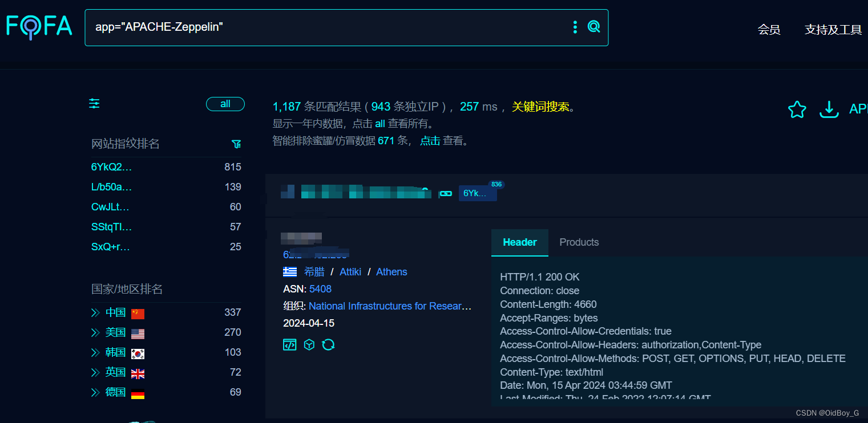868x423 pixels.
Task: Click the China flag icon
Action: (x=138, y=314)
